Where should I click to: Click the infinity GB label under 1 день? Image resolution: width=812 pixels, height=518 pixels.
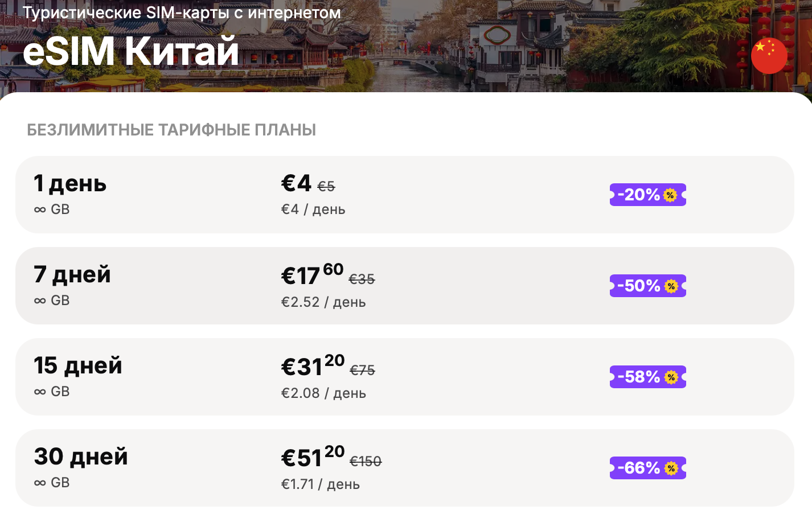[52, 209]
